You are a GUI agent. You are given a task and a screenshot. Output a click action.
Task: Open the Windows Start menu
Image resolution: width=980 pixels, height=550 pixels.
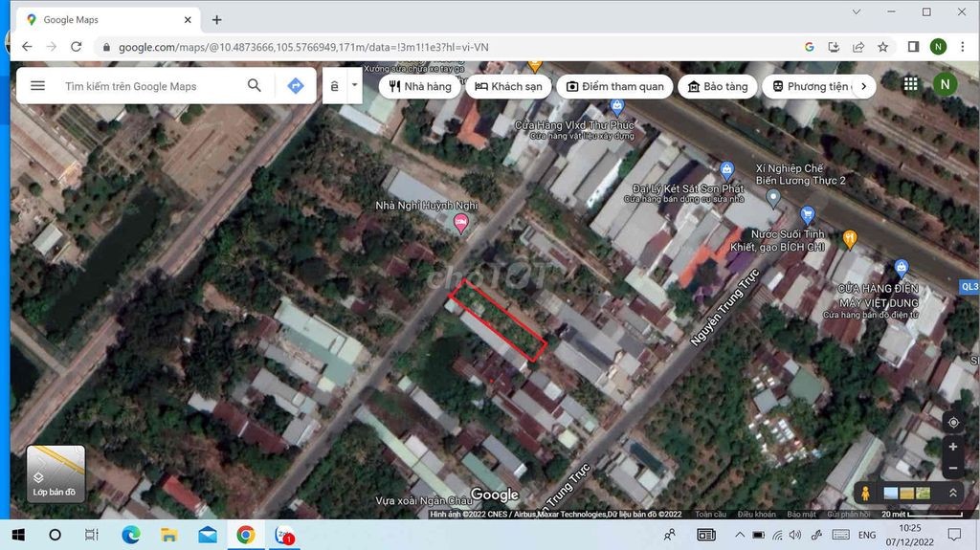18,535
